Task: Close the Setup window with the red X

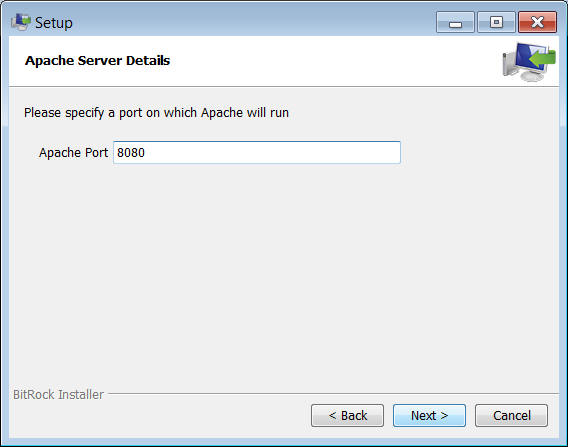Action: [537, 22]
